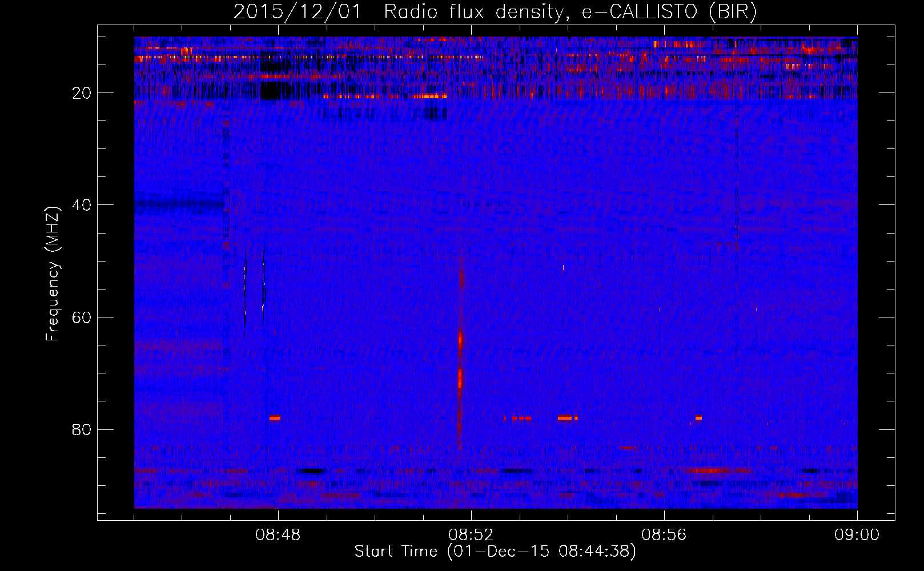The image size is (924, 571).
Task: Click the '80' frequency tick label
Action: point(82,429)
